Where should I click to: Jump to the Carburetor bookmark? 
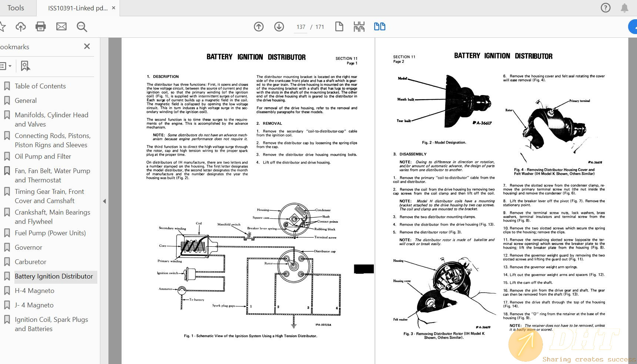click(30, 262)
